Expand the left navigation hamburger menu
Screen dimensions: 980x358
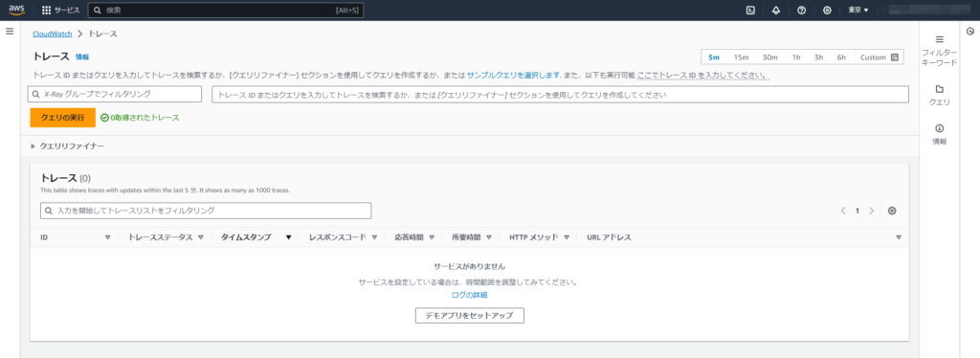click(10, 31)
